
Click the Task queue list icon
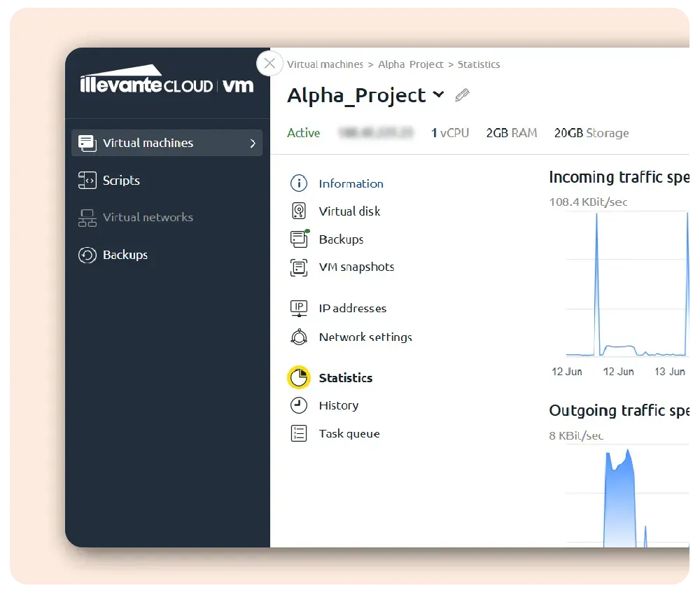pos(299,433)
